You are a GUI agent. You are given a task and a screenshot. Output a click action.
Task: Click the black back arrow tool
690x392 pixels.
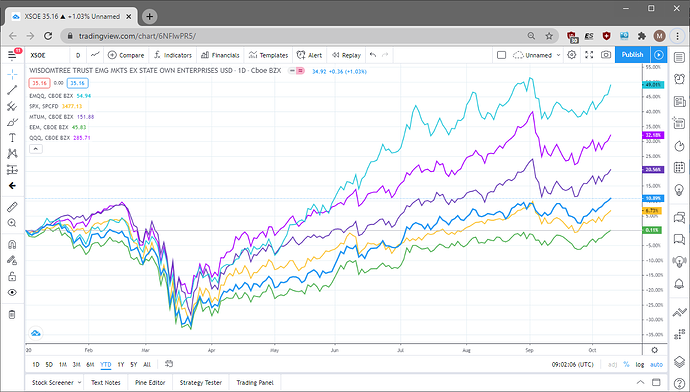12,186
